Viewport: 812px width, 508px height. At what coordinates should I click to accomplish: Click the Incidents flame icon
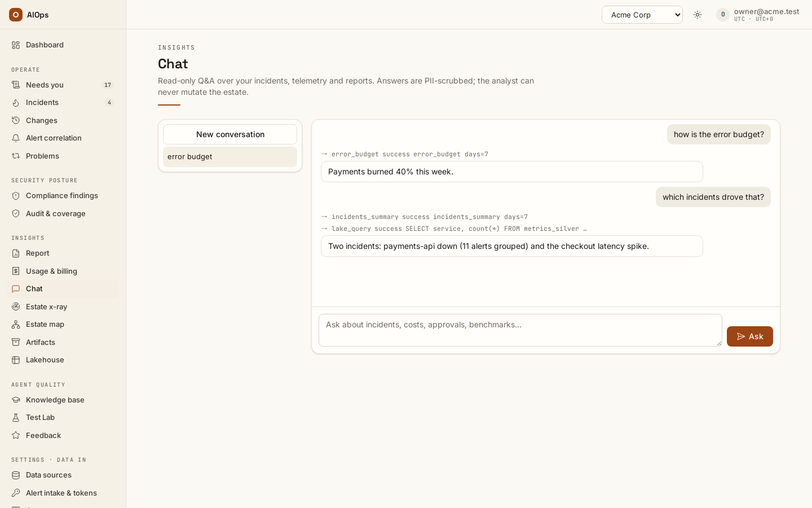pos(16,103)
